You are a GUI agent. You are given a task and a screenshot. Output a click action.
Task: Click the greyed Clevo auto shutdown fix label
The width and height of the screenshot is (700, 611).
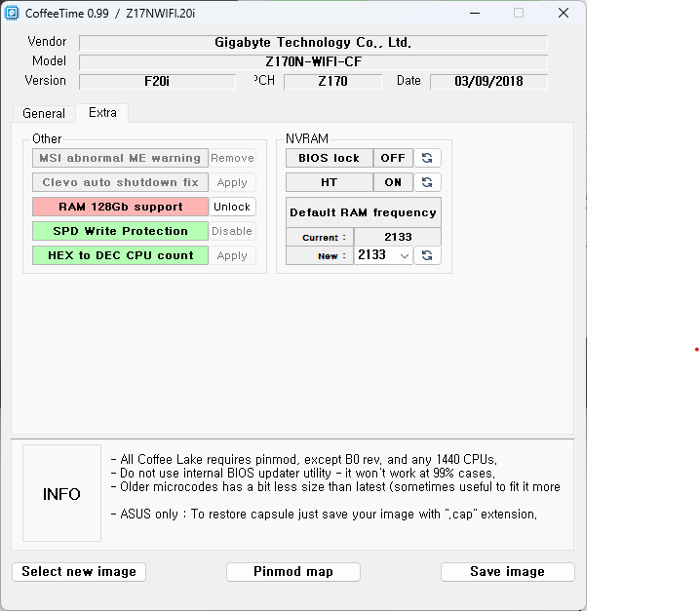click(121, 182)
